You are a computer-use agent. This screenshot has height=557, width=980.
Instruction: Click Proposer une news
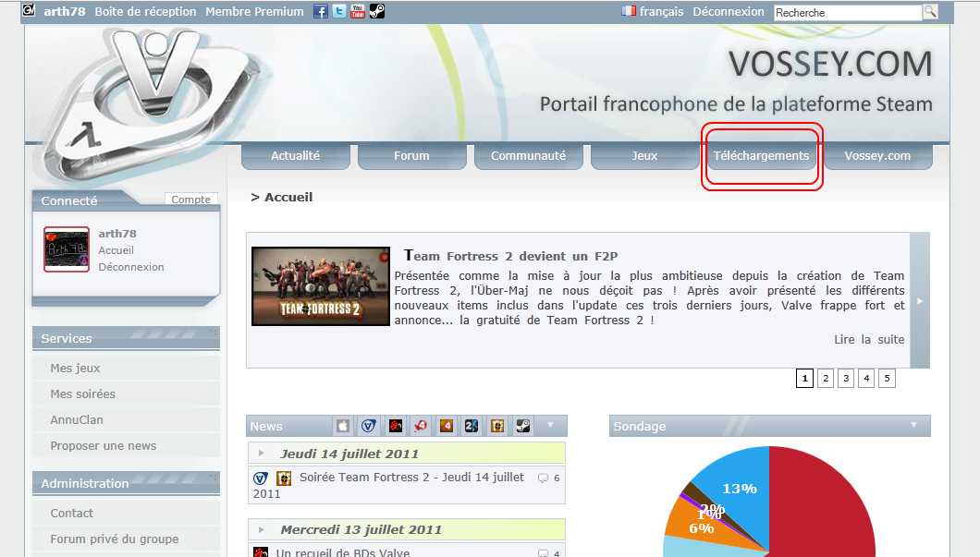coord(126,446)
